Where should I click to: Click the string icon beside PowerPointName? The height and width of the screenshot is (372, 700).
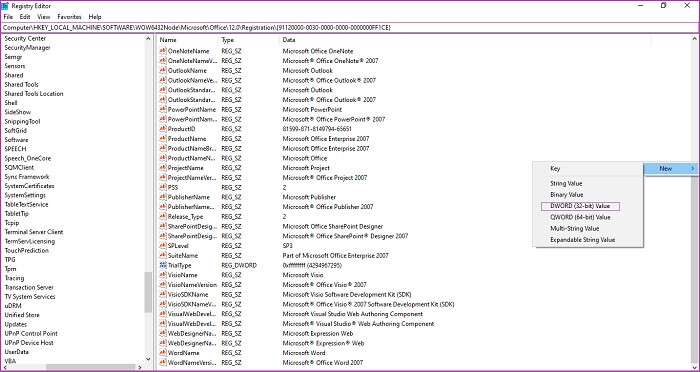(x=163, y=109)
